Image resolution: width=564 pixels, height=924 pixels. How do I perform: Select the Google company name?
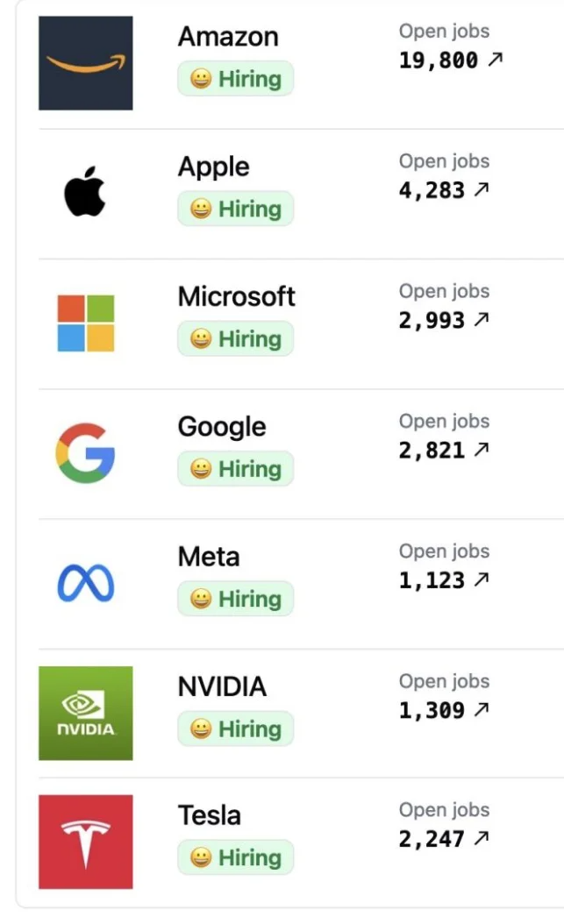tap(222, 427)
